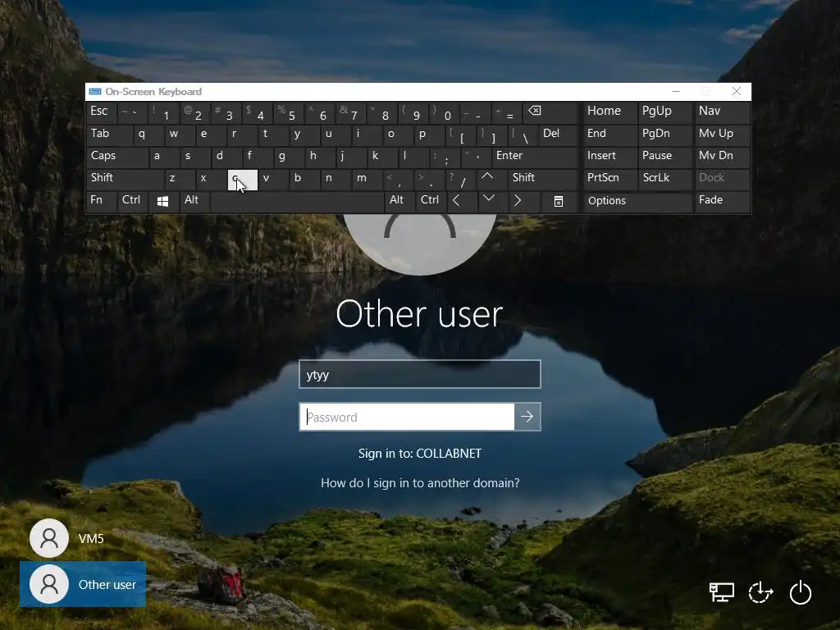
Task: Click the Insert key
Action: 609,157
